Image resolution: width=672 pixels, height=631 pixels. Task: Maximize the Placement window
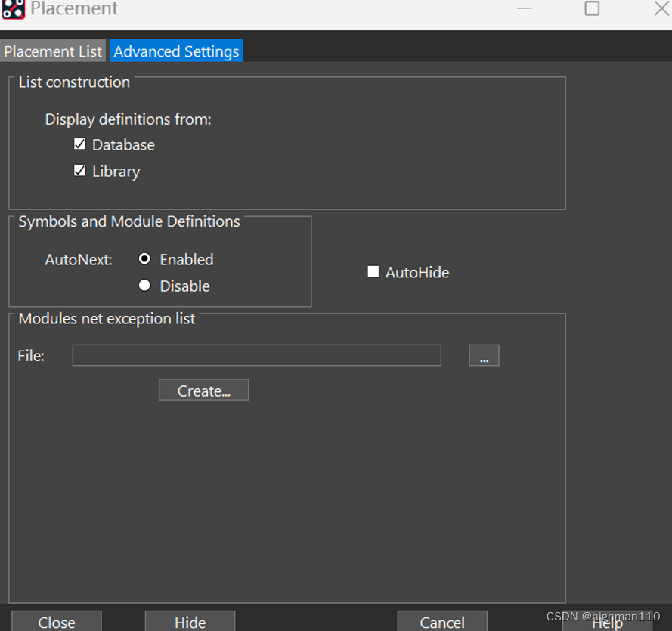(x=592, y=8)
